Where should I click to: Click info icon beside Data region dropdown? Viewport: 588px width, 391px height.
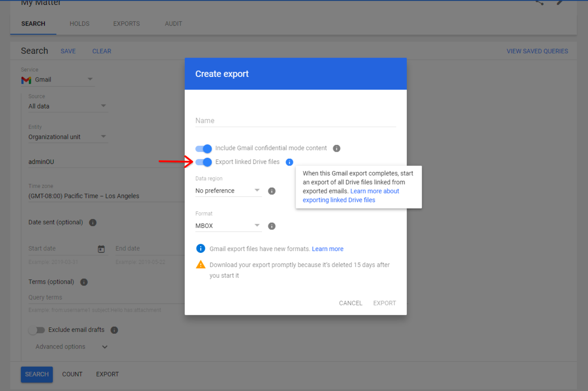point(272,191)
